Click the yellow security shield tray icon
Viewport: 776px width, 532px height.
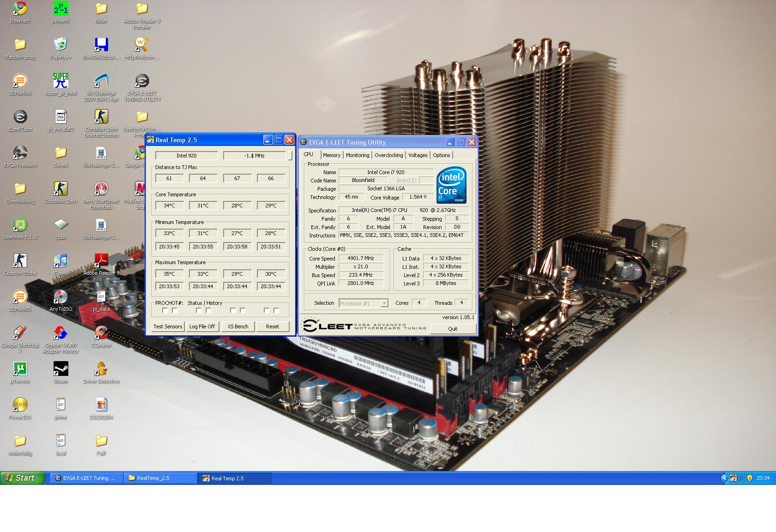tap(750, 478)
